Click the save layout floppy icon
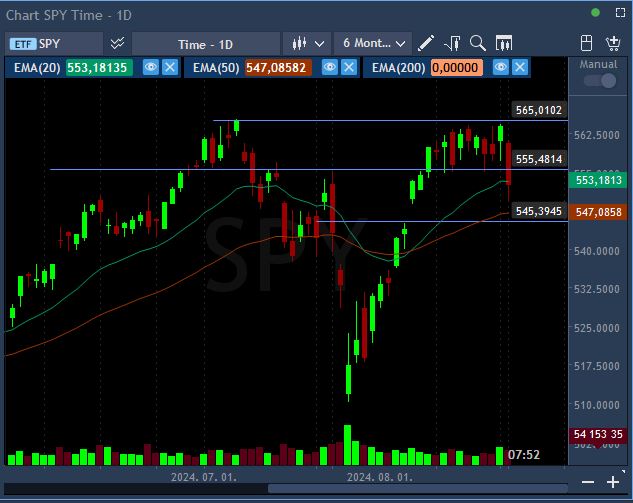Image resolution: width=633 pixels, height=503 pixels. [x=586, y=43]
